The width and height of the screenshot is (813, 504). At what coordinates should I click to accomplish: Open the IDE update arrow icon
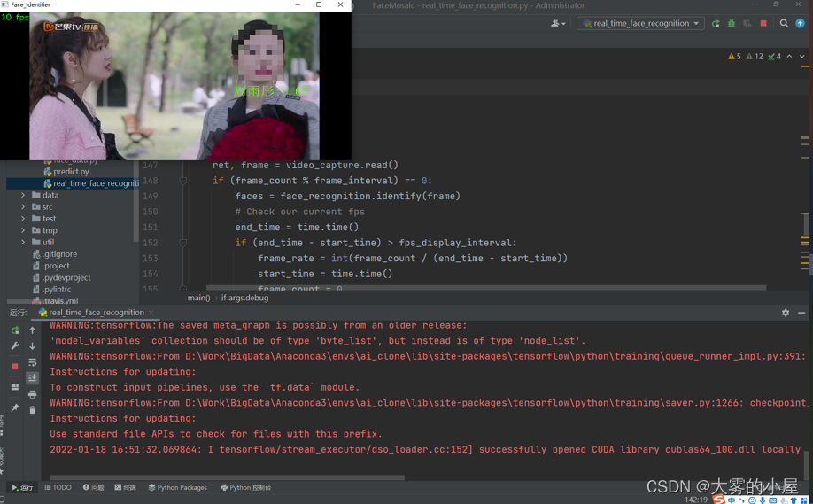(800, 23)
